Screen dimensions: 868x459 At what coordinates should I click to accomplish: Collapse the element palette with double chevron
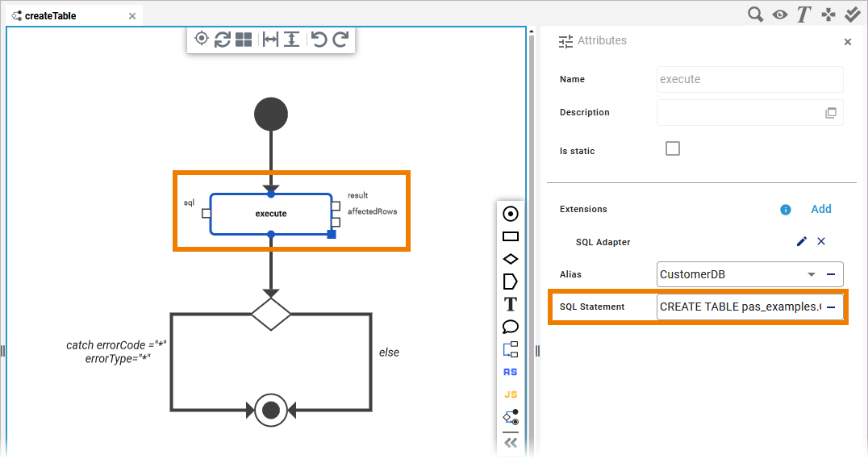pos(510,443)
